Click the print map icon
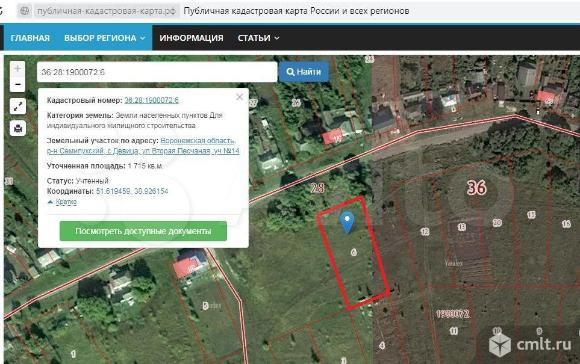Image resolution: width=580 pixels, height=364 pixels. coord(17,128)
